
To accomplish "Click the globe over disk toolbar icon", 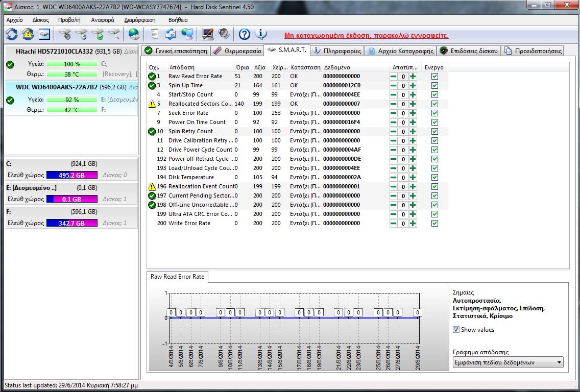I will (134, 34).
